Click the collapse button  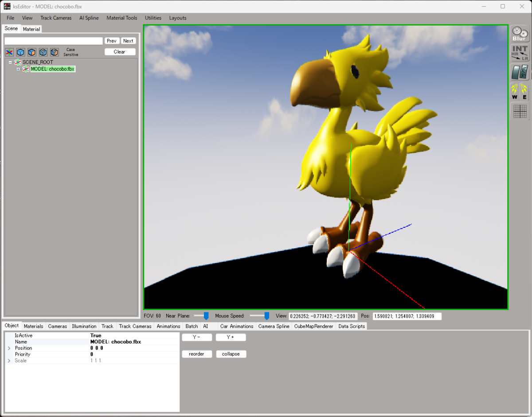click(x=231, y=354)
